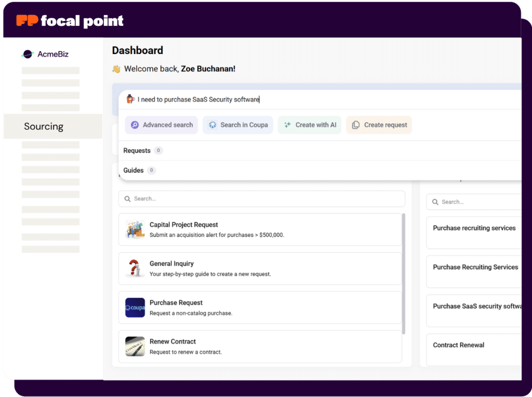Click the Capital Project Request illustration icon
532x397 pixels.
(135, 229)
